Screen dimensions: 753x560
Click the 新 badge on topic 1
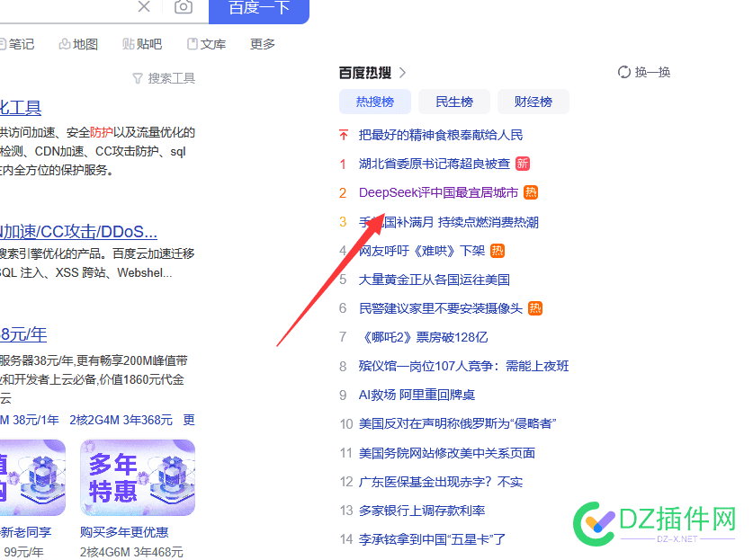(x=523, y=164)
